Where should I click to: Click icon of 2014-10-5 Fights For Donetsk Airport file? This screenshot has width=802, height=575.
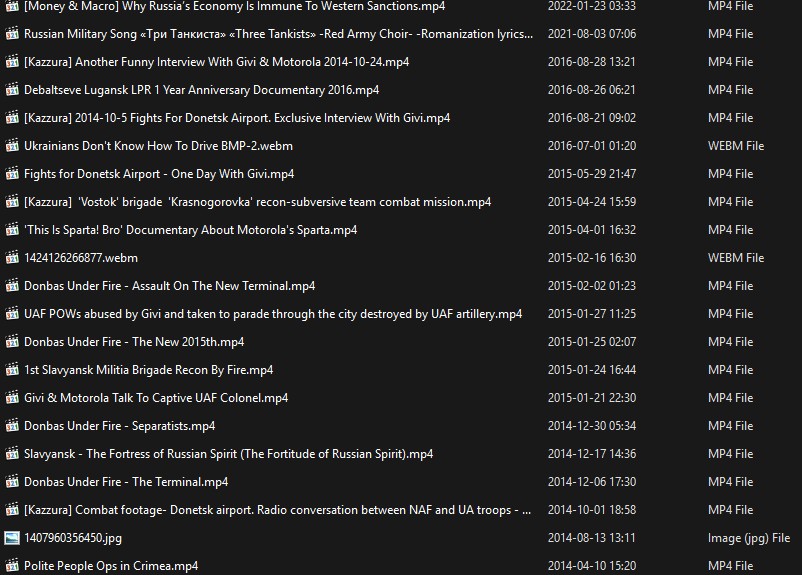(x=12, y=118)
